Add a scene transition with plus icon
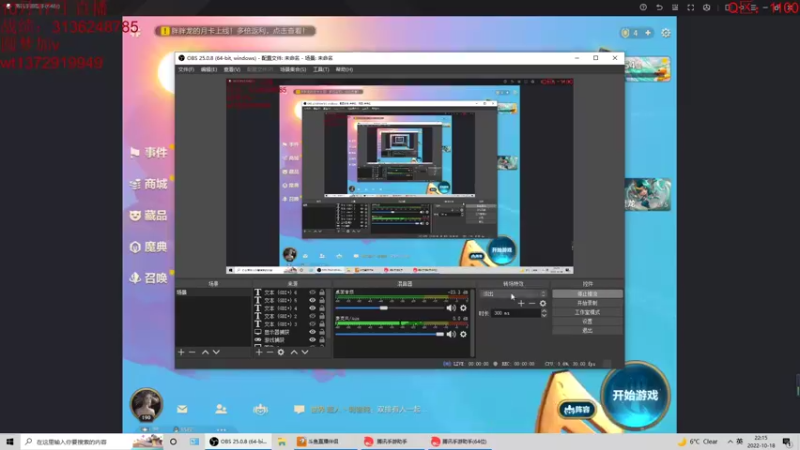800x450 pixels. point(521,304)
